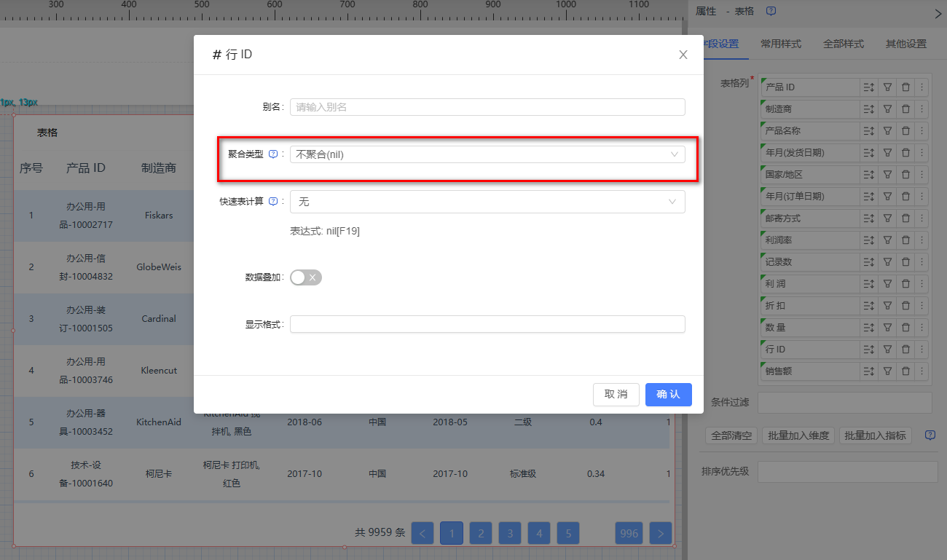The image size is (947, 560).
Task: Click help icon beside 属性 - 表格 title
Action: click(771, 11)
